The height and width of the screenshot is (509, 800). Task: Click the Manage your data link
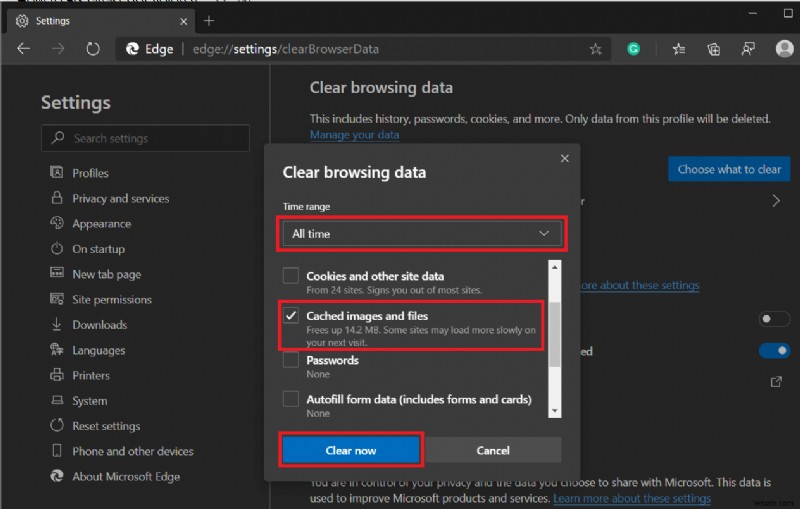(x=354, y=135)
